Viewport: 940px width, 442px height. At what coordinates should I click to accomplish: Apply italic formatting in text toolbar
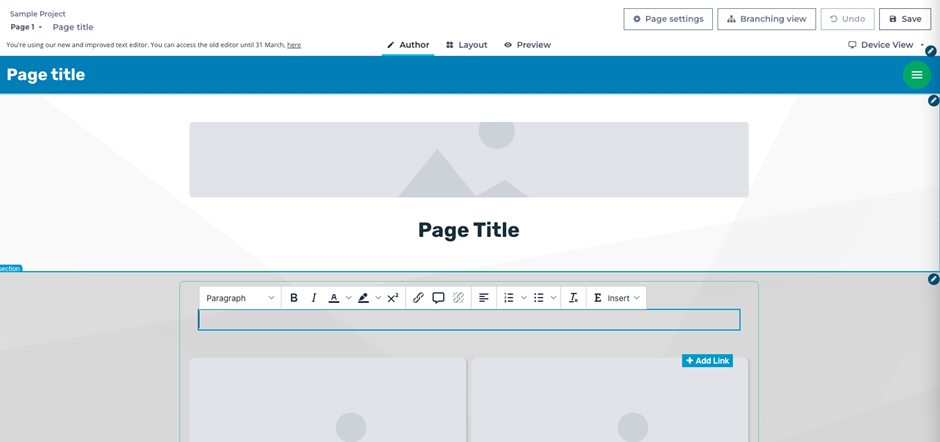314,298
